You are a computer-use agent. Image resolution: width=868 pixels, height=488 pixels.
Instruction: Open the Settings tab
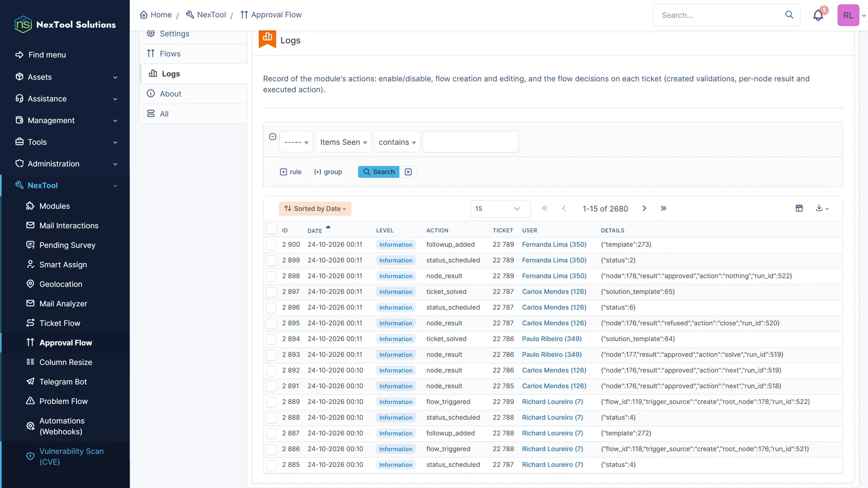pyautogui.click(x=193, y=34)
